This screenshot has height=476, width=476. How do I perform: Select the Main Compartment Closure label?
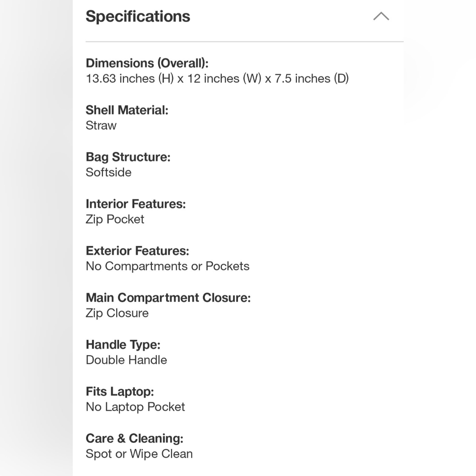coord(169,298)
